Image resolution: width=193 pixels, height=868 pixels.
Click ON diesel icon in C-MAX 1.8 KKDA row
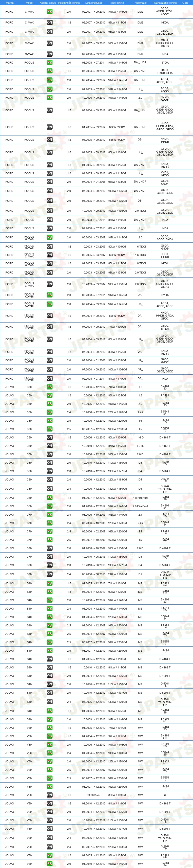point(49,23)
